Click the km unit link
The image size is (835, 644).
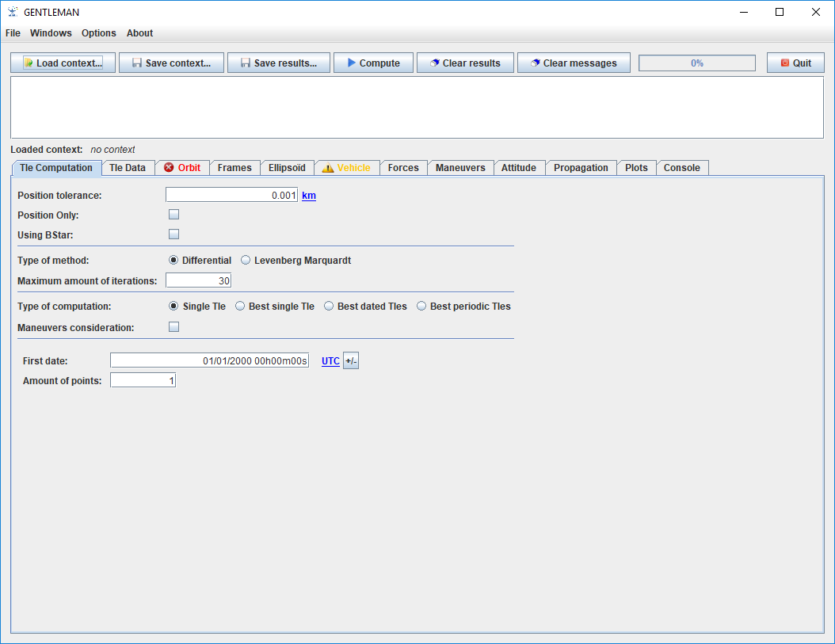pos(309,196)
